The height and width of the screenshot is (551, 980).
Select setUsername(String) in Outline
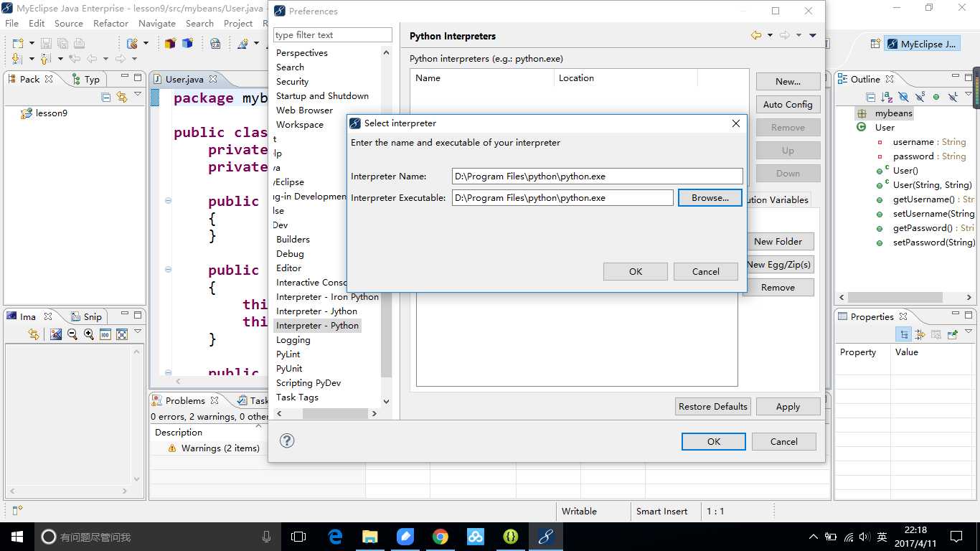click(x=933, y=213)
